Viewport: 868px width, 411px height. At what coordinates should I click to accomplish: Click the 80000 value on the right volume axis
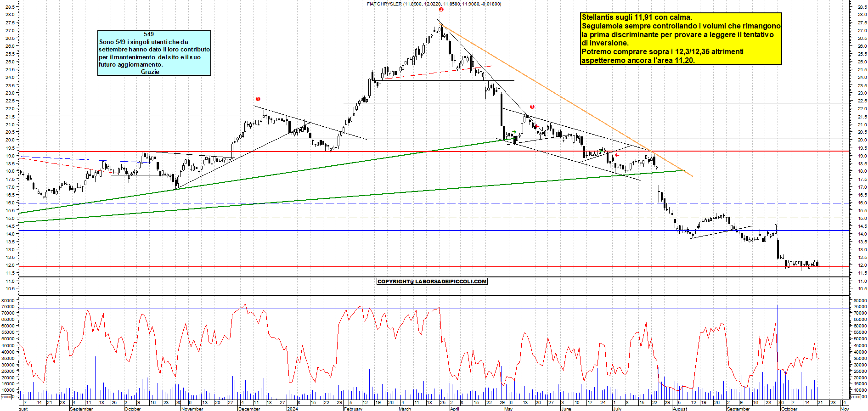[x=860, y=300]
